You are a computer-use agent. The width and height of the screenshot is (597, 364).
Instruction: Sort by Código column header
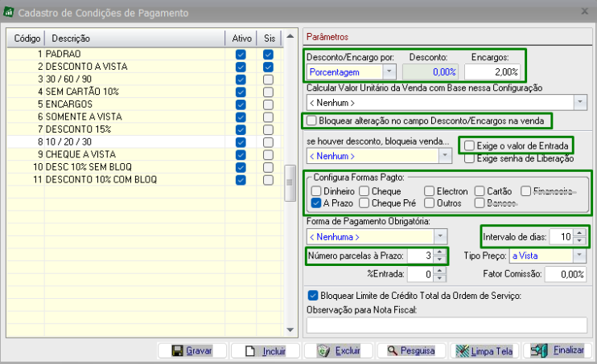[x=27, y=39]
